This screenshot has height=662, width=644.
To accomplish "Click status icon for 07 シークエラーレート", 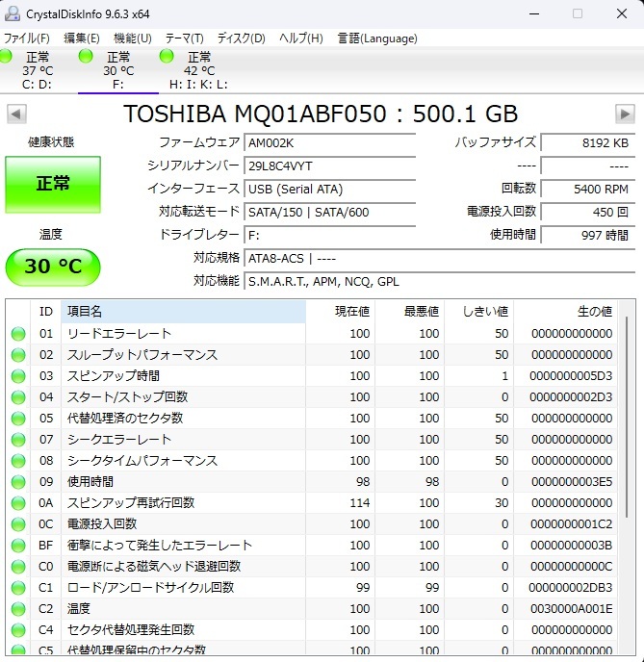I will (x=18, y=440).
